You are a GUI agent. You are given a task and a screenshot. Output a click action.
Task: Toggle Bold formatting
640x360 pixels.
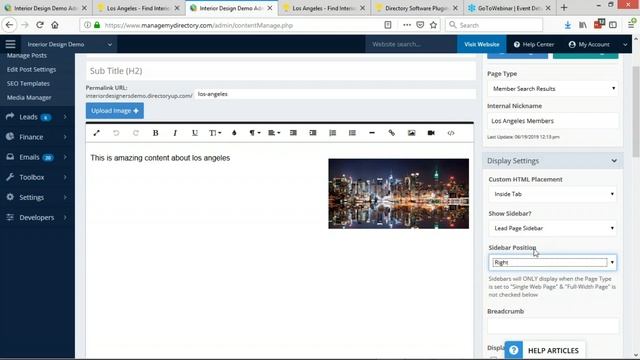point(156,133)
